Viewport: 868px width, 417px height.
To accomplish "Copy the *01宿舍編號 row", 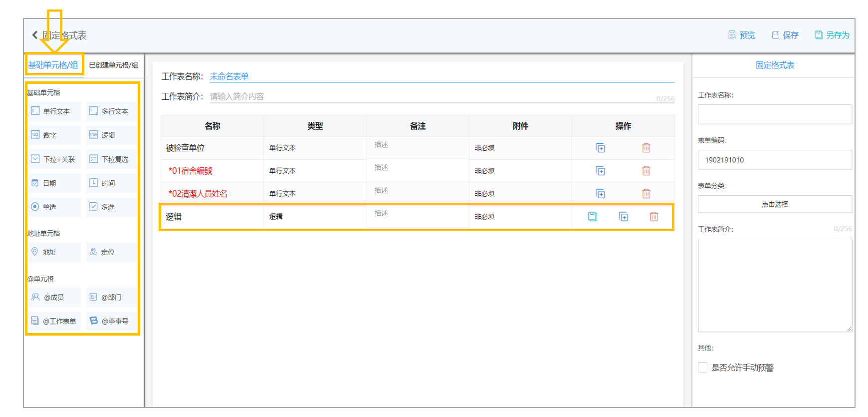I will coord(600,171).
